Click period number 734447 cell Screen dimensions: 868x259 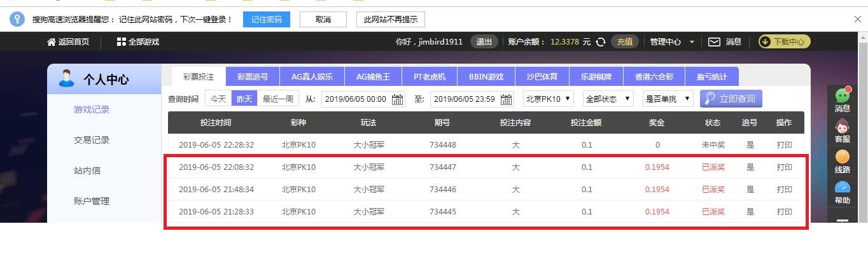pos(443,167)
